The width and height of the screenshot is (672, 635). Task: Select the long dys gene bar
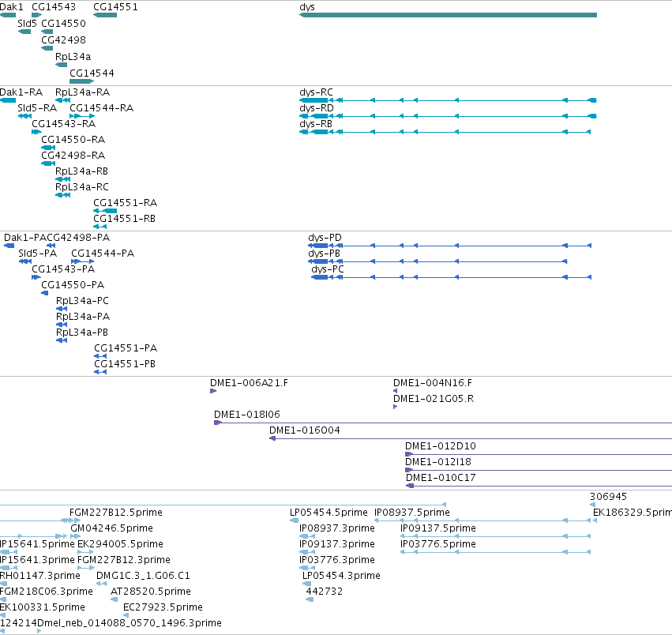coord(448,15)
